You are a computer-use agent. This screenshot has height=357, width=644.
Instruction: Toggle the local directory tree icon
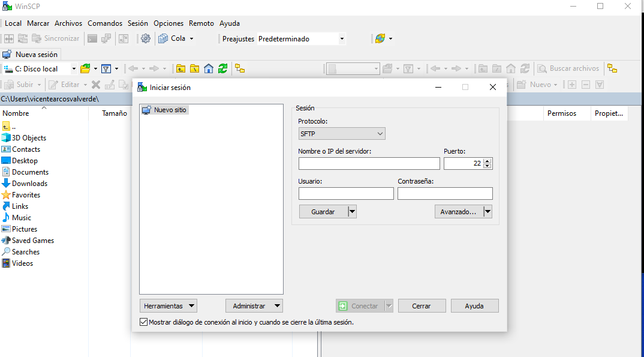point(240,68)
